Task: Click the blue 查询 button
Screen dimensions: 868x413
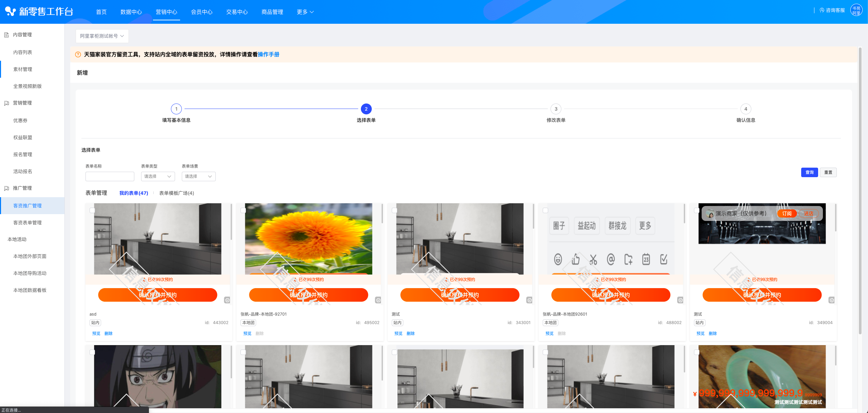Action: (x=809, y=172)
